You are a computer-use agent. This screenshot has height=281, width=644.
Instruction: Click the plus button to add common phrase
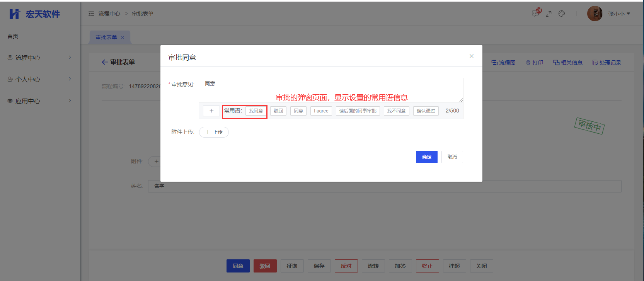[x=211, y=111]
